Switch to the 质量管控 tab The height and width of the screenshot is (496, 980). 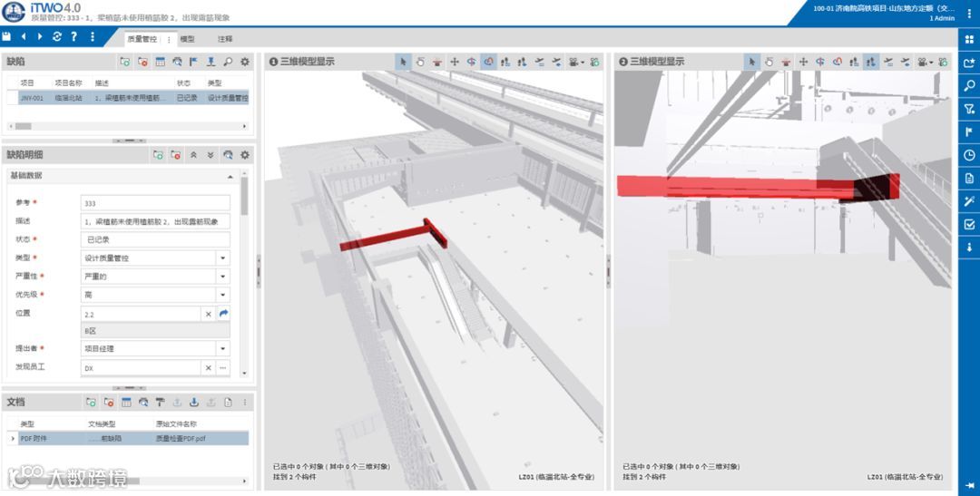pyautogui.click(x=142, y=39)
